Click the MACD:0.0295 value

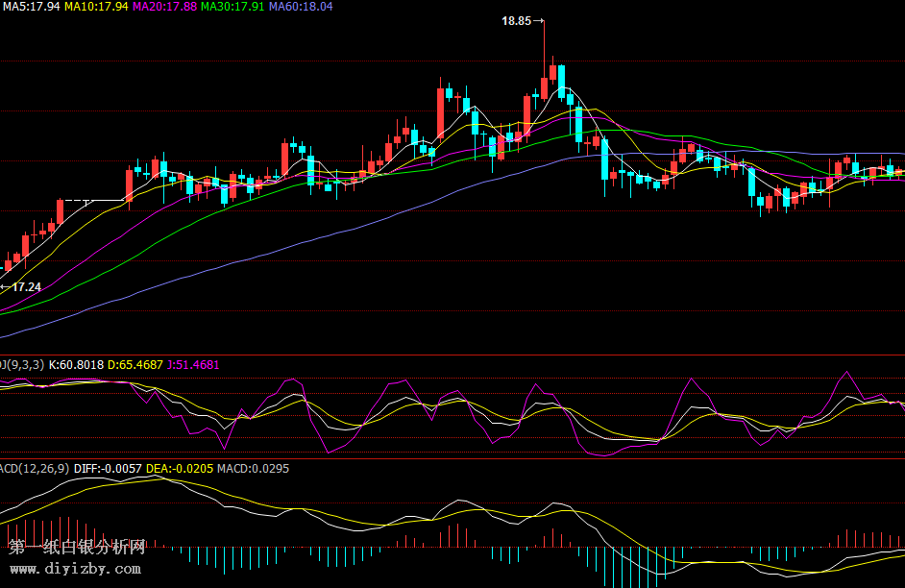[x=253, y=468]
